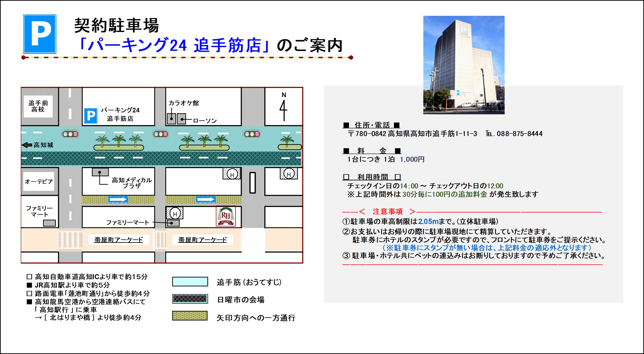Click the H marker below the compass block
The width and height of the screenshot is (644, 354).
coord(289,174)
